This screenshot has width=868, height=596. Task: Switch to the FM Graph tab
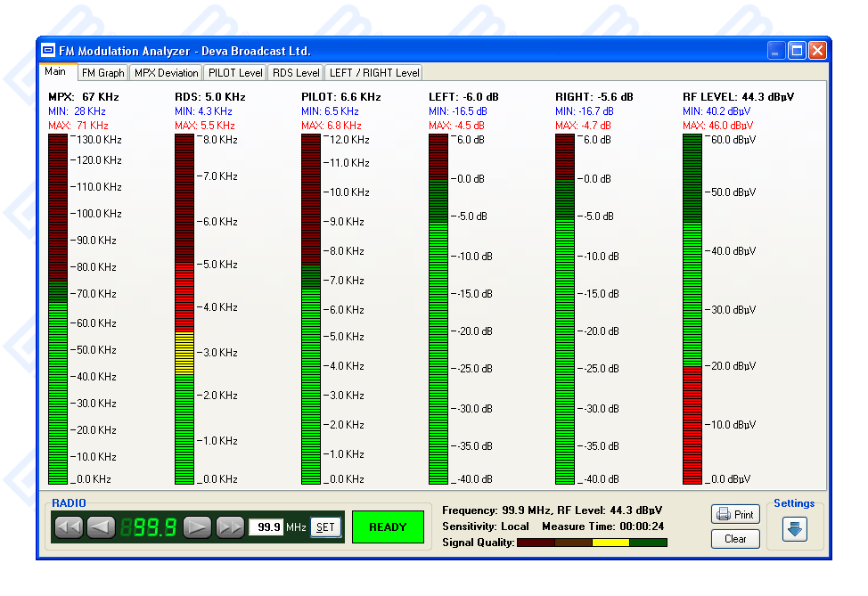(103, 73)
